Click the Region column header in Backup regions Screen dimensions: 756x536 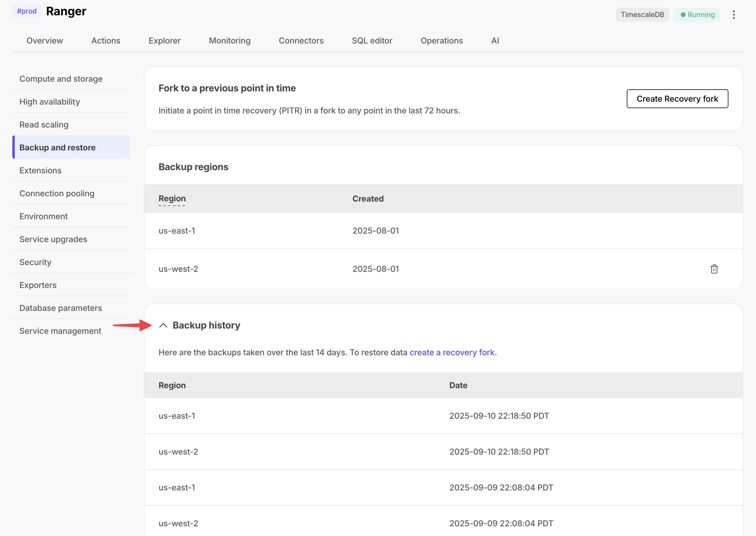tap(172, 199)
